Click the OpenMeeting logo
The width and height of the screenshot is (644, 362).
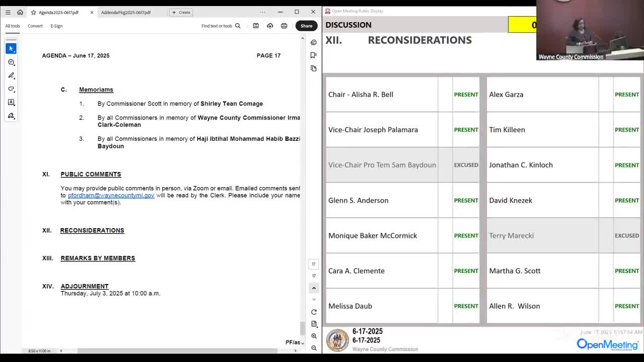608,344
